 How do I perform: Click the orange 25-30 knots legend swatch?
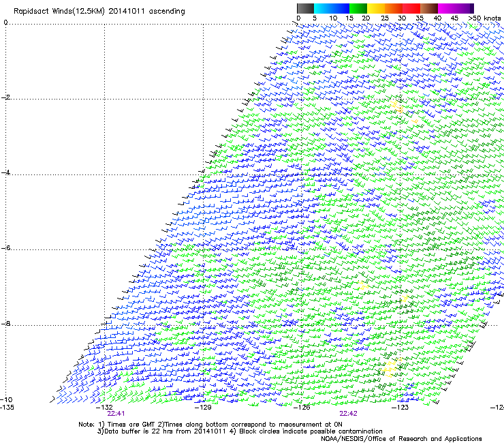tap(394, 8)
